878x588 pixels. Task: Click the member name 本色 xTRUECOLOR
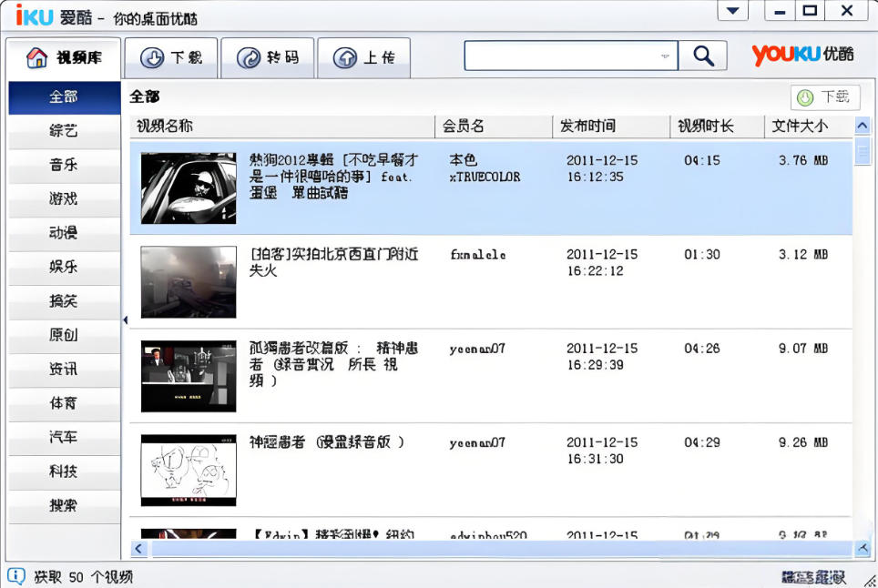[485, 168]
